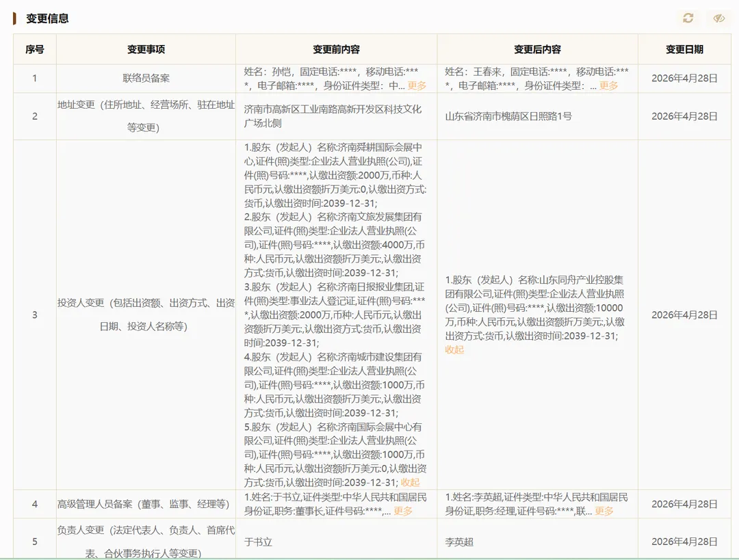Click 于书立 in the 负责人变更 row
Screen dimensions: 739x560
[258, 542]
